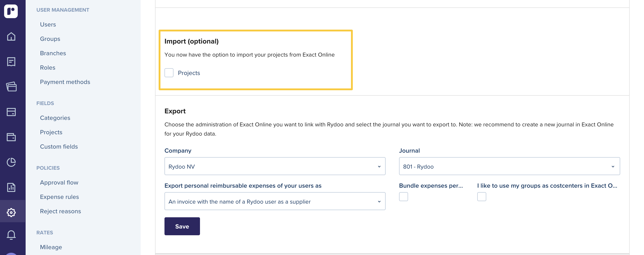Screen dimensions: 644x255
Task: Check groups as costcenters checkbox
Action: tap(482, 197)
